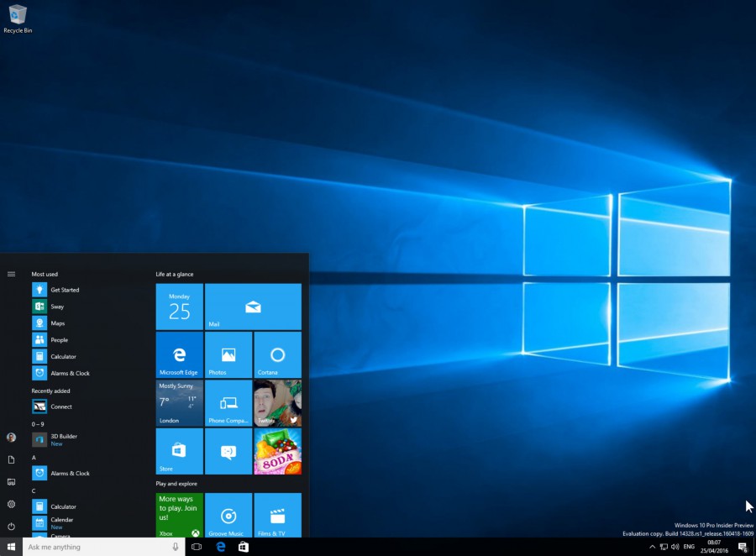This screenshot has width=756, height=556.
Task: Open the Recycle Bin desktop icon
Action: tap(18, 19)
